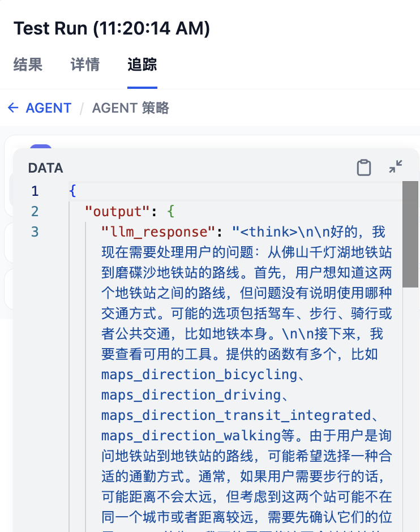The height and width of the screenshot is (532, 420).
Task: Click the maps_direction_transit_integrated text
Action: pyautogui.click(x=236, y=415)
